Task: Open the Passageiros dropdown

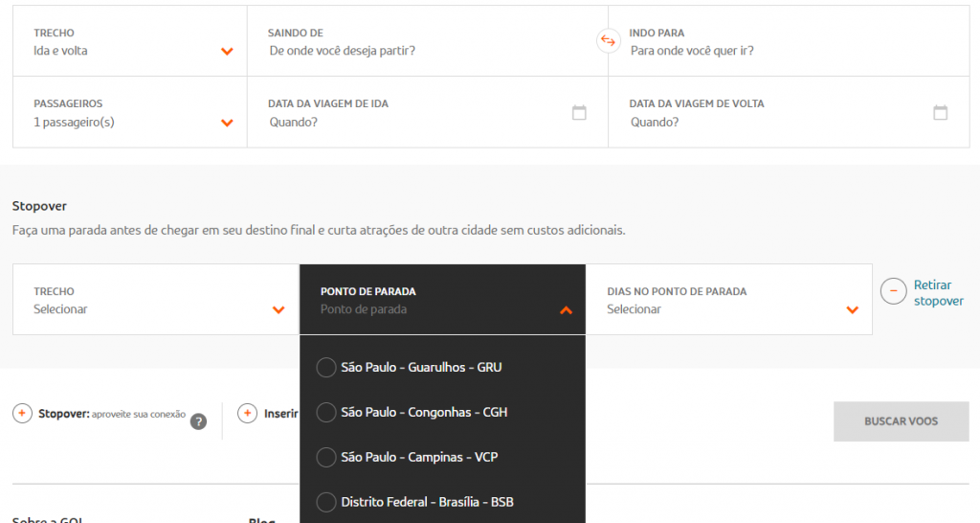Action: tap(226, 123)
